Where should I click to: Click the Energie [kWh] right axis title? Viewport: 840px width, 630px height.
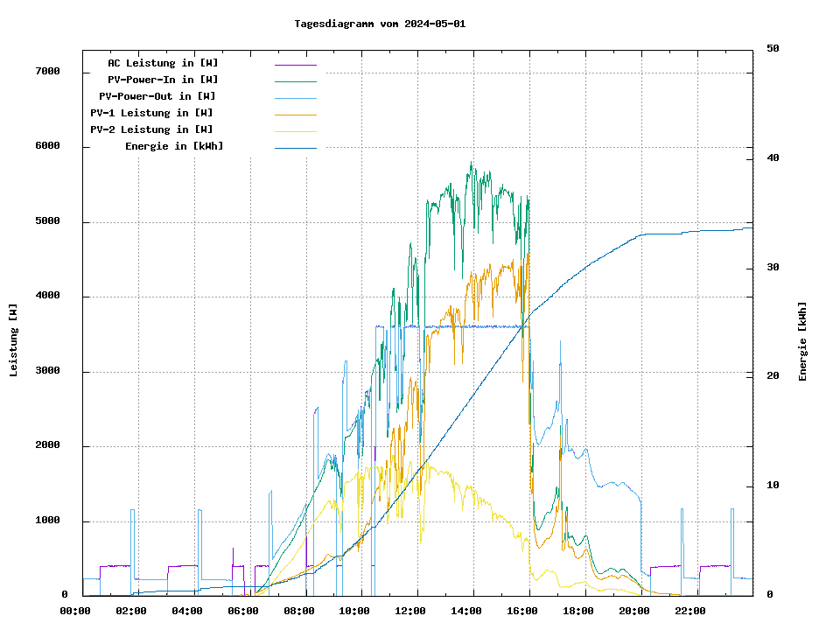tap(802, 341)
